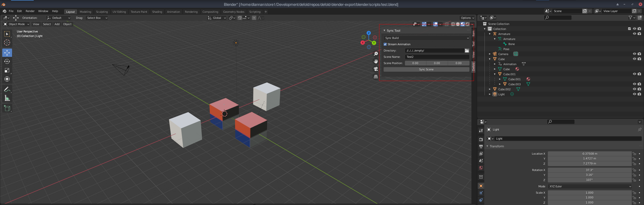Toggle visibility of Cube.002 in the outliner
644x205 pixels.
tap(634, 89)
